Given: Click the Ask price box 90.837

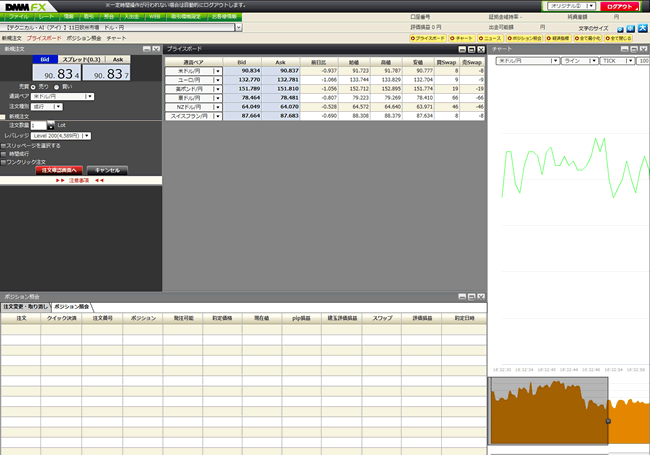Looking at the screenshot, I should [107, 73].
